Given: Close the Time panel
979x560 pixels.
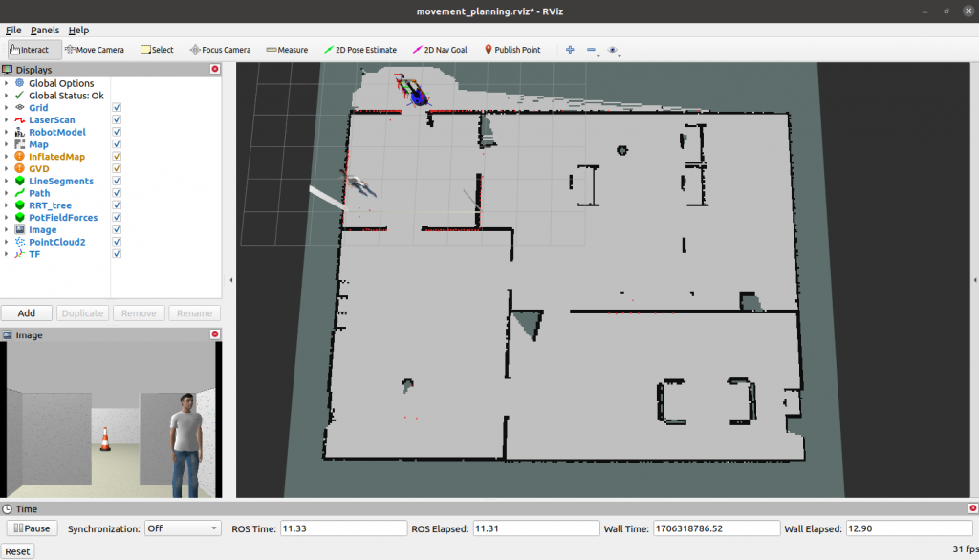Looking at the screenshot, I should coord(972,508).
